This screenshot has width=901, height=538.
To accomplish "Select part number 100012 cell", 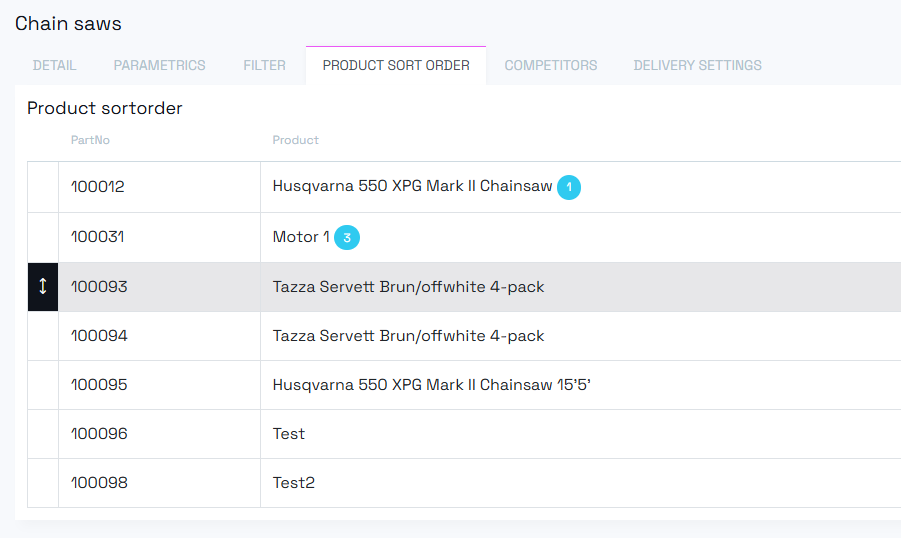I will (98, 187).
